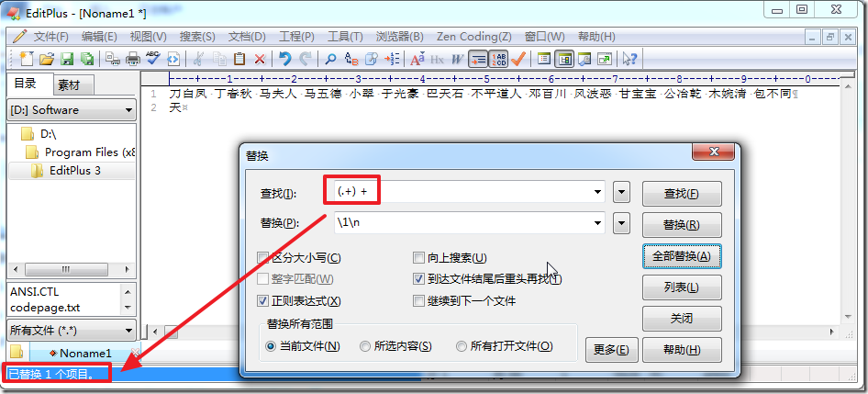Click the Find magnifier icon
This screenshot has width=868, height=394.
(330, 59)
